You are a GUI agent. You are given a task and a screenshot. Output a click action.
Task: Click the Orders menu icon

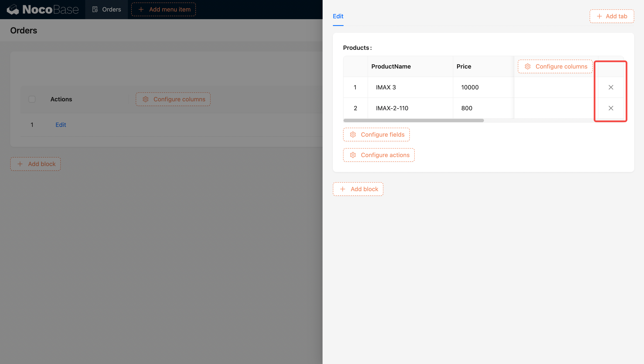[x=95, y=10]
